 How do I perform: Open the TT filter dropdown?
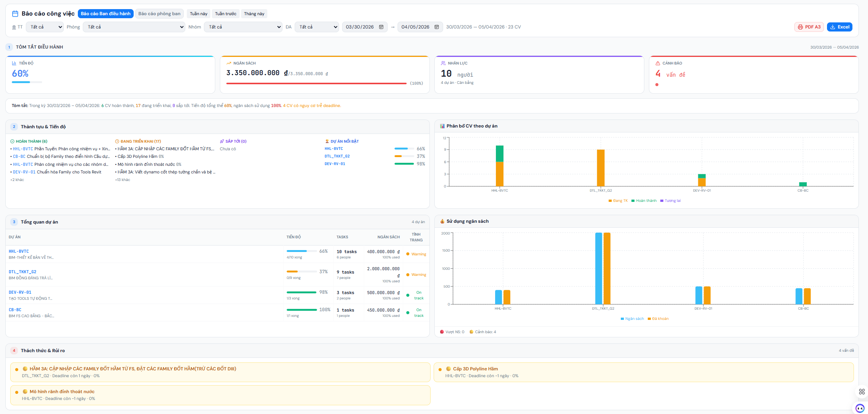(x=45, y=27)
